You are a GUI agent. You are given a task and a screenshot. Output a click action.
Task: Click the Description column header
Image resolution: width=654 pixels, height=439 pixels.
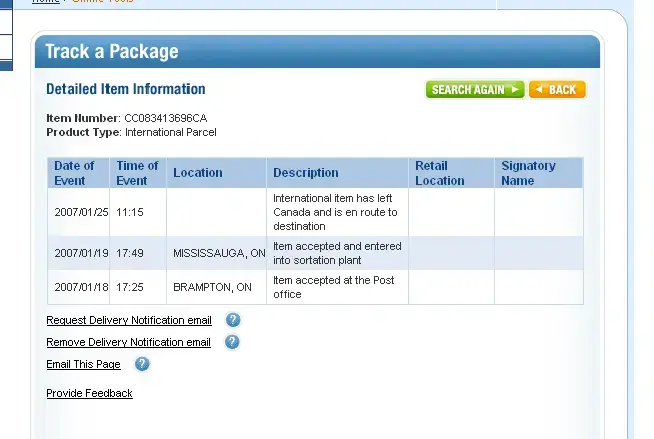click(x=337, y=173)
